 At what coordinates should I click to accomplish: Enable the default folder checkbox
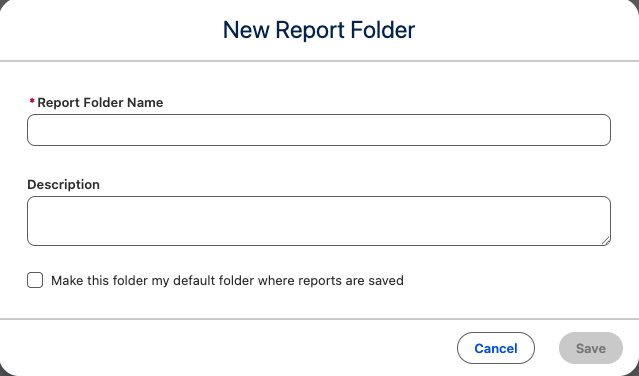[x=35, y=280]
